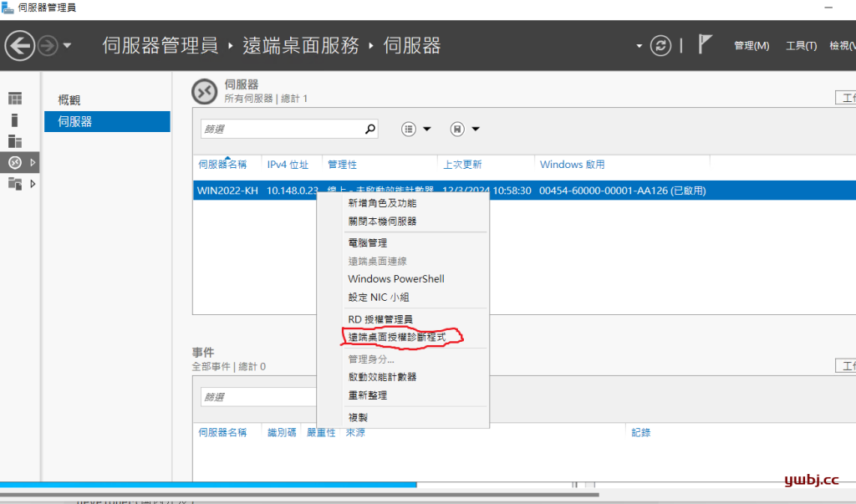Viewport: 856px width, 504px height.
Task: Click 伺服器管理員 in the breadcrumb
Action: point(160,45)
